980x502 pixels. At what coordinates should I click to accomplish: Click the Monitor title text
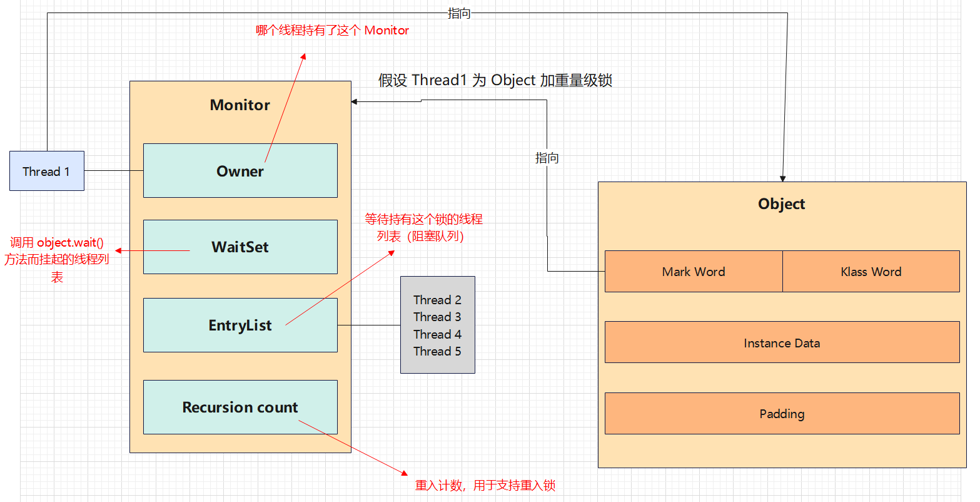(x=240, y=105)
